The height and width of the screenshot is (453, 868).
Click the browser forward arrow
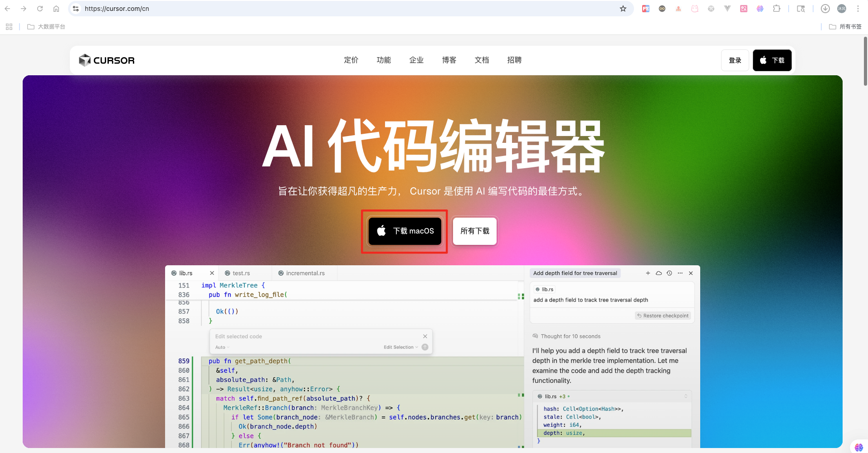coord(24,9)
